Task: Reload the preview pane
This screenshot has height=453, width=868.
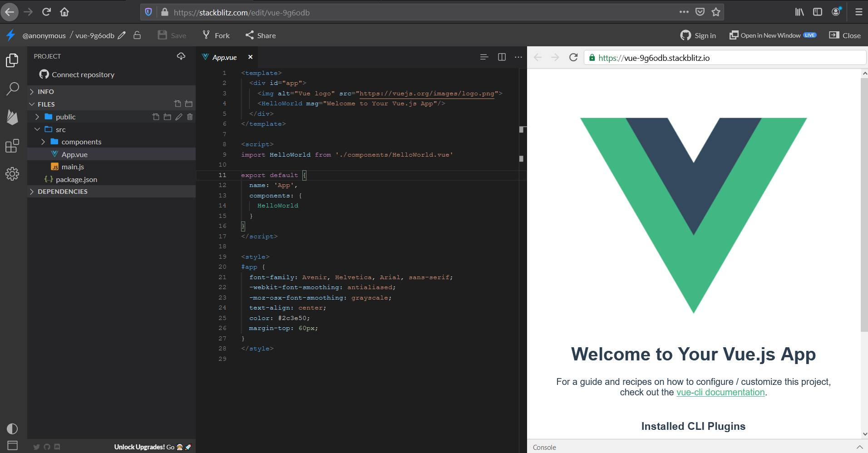Action: pos(573,57)
